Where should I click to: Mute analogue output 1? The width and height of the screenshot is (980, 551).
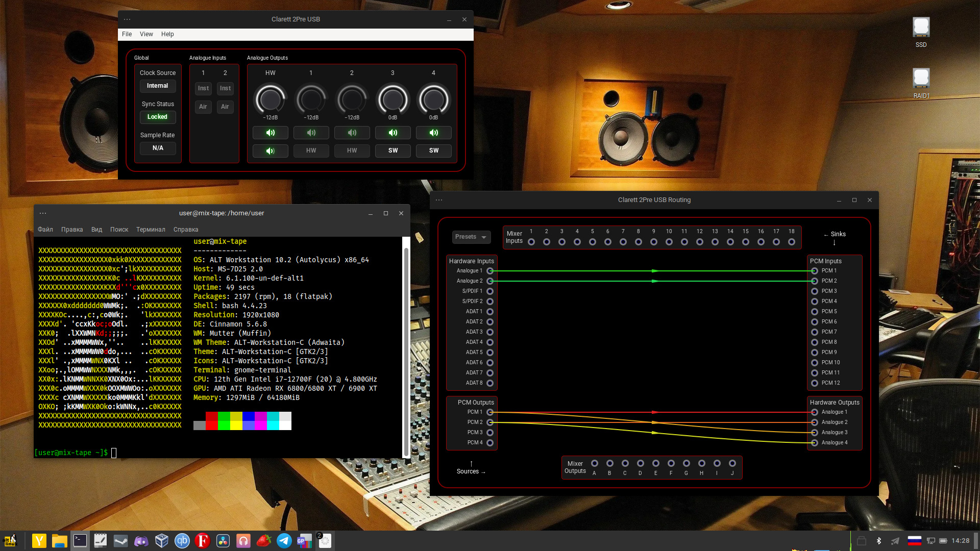point(311,133)
